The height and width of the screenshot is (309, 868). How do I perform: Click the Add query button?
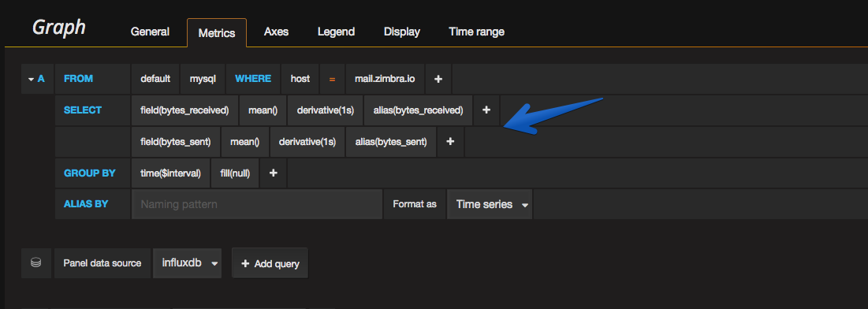coord(270,263)
